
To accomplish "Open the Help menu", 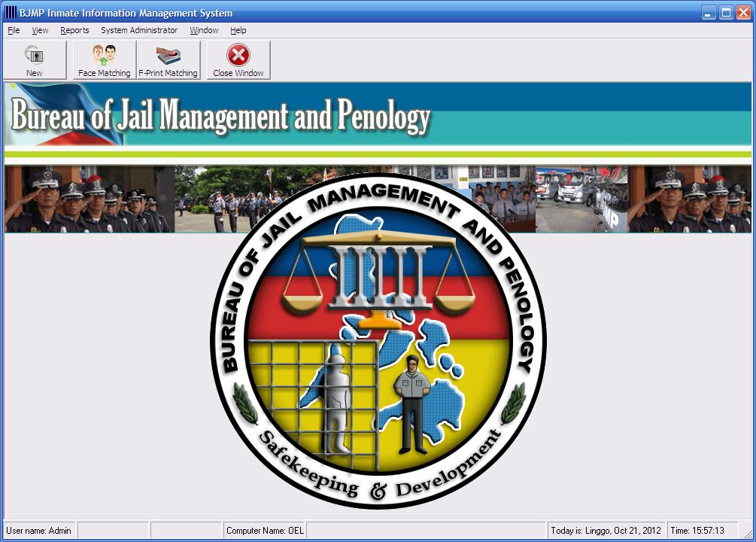I will (x=238, y=30).
